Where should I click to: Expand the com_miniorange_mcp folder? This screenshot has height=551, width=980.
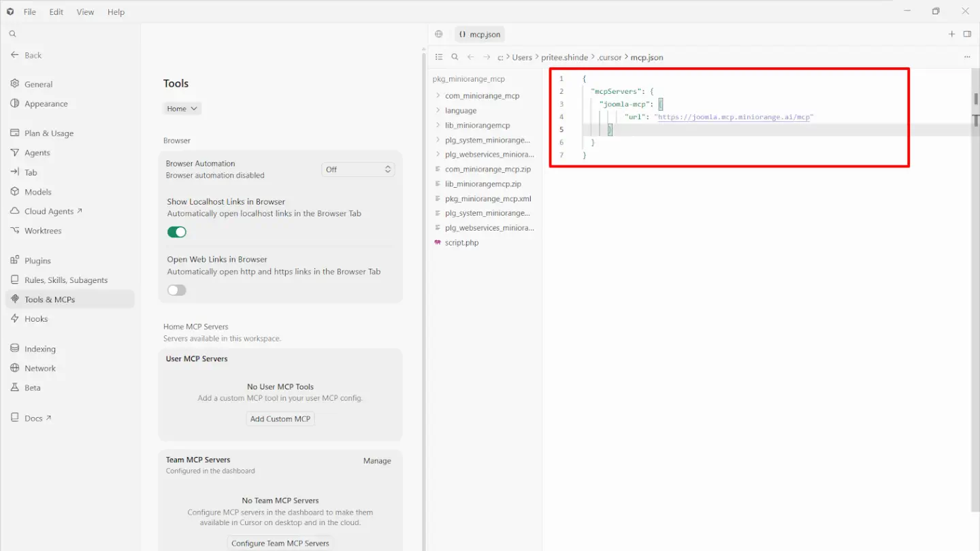click(482, 96)
